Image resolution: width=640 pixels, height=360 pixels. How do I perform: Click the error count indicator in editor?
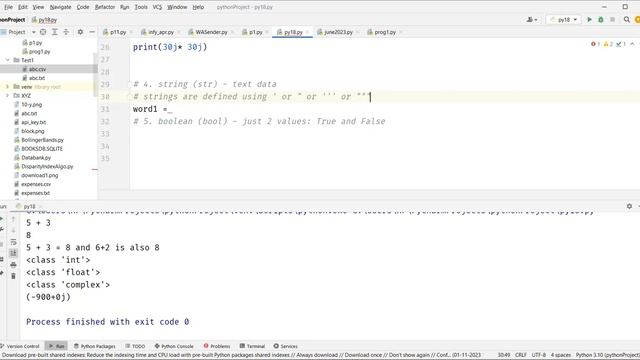click(x=596, y=44)
